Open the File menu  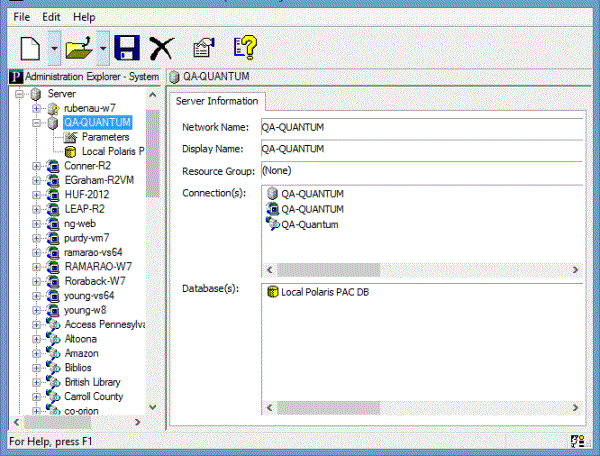point(22,17)
